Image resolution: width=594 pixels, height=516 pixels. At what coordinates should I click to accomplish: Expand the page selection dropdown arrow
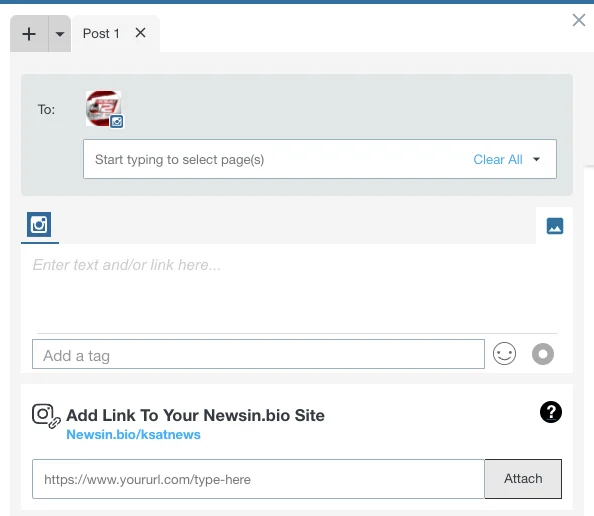(x=536, y=159)
